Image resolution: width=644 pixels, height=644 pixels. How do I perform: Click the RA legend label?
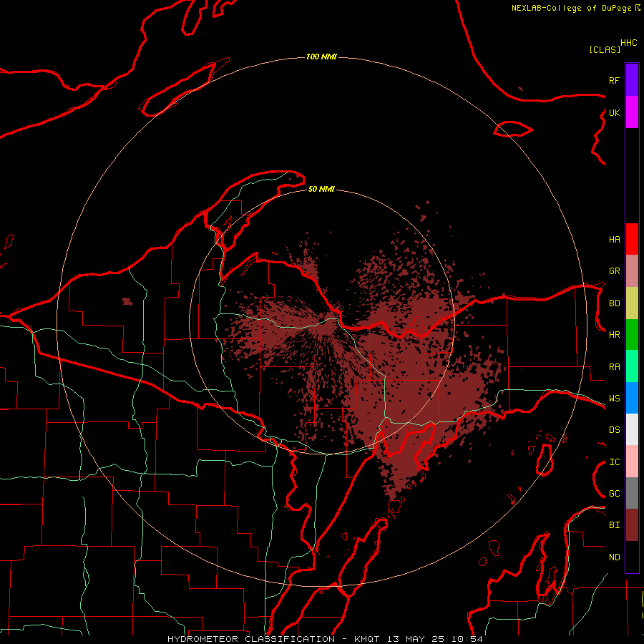coord(615,367)
